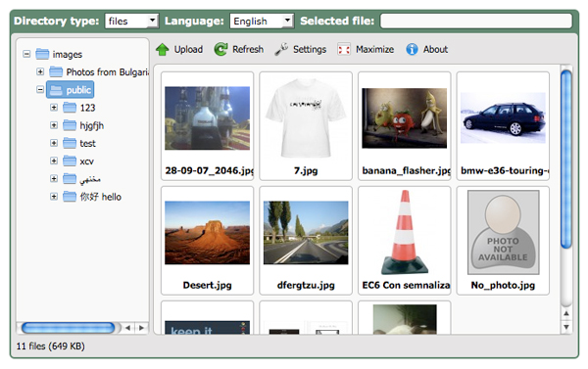Click the green Refresh icon
Viewport: 588px width, 369px height.
tap(220, 49)
